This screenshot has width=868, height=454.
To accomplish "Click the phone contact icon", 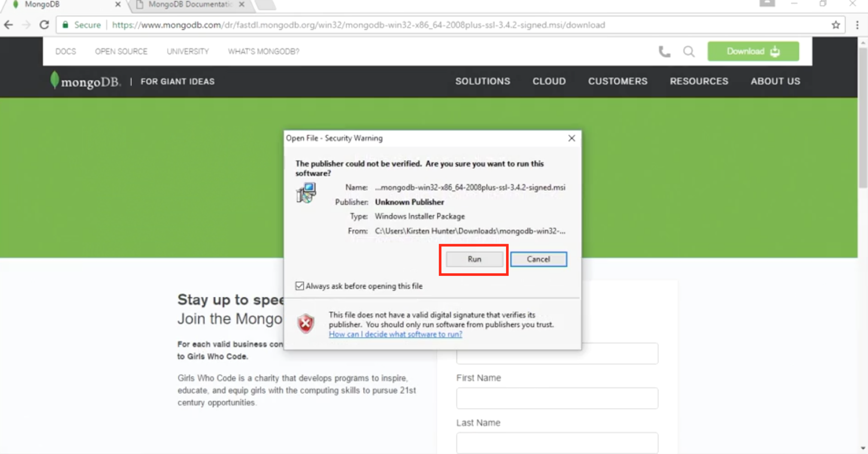I will (664, 51).
